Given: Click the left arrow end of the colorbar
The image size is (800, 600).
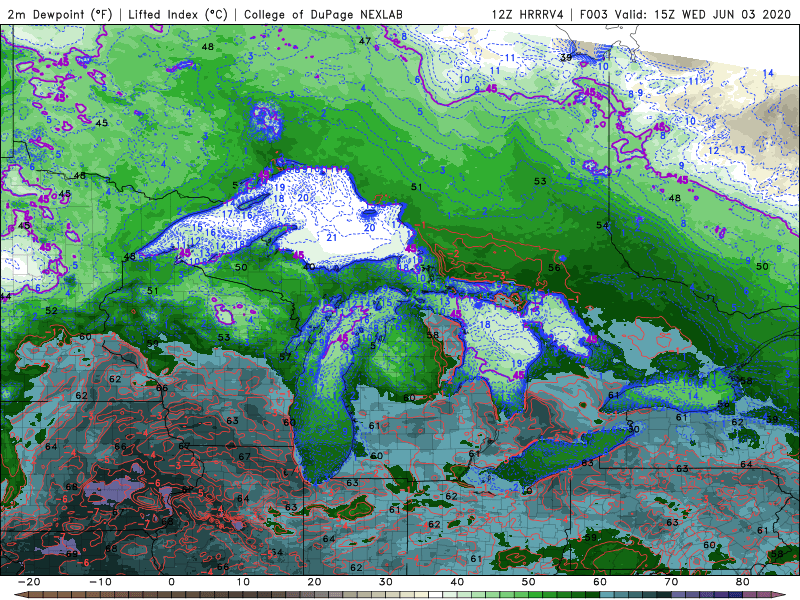Looking at the screenshot, I should point(20,595).
